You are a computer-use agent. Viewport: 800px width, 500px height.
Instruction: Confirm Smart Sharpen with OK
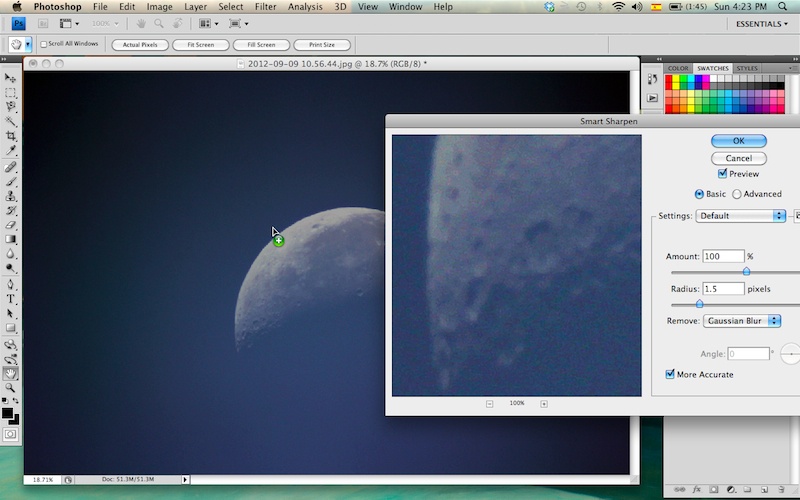[x=738, y=141]
